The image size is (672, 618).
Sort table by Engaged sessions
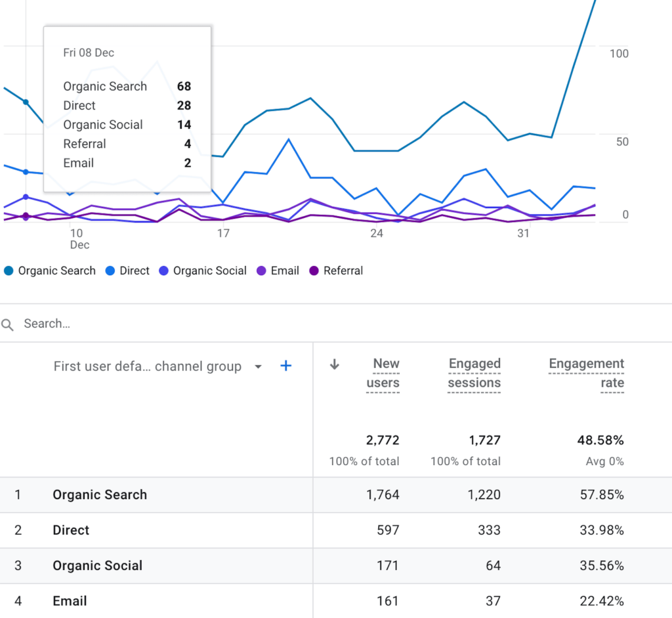474,373
